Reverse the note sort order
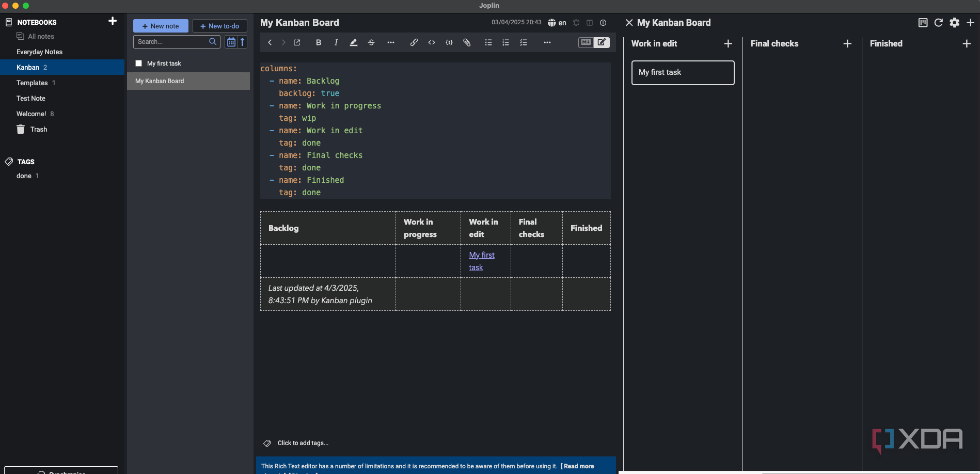Screen dimensions: 980x474 (242, 42)
